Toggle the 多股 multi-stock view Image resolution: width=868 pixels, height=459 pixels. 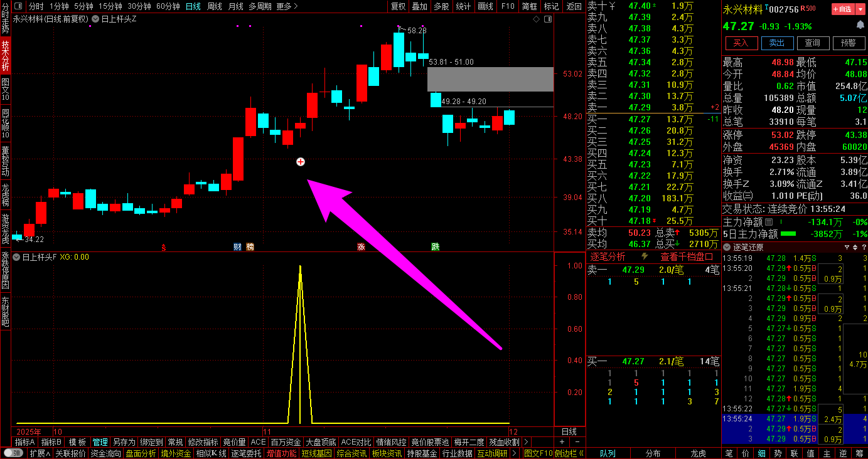click(x=441, y=6)
